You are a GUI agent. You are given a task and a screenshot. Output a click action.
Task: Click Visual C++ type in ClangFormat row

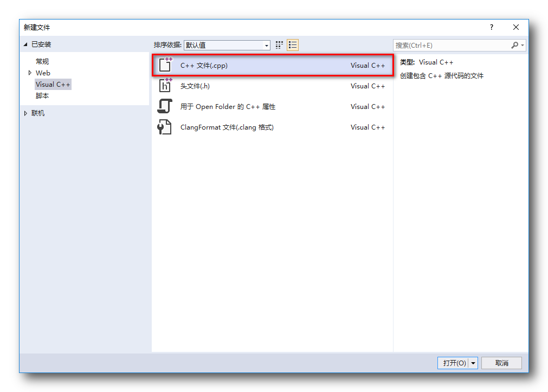pos(368,127)
